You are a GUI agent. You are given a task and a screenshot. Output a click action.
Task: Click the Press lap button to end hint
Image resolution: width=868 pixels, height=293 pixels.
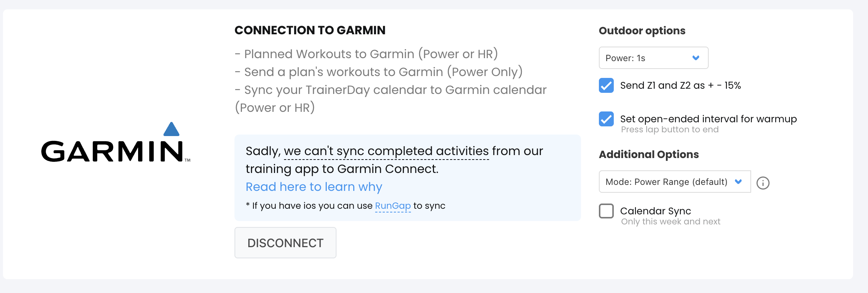click(x=670, y=130)
